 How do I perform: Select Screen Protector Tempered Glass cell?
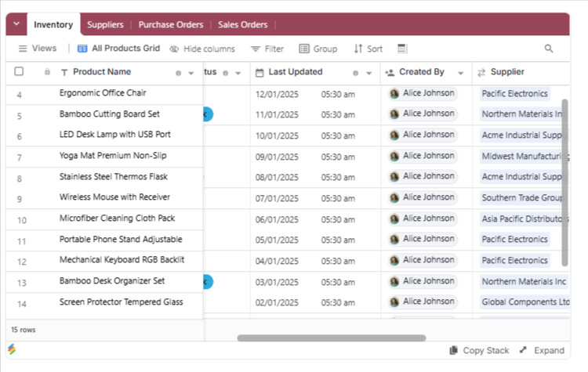(x=121, y=302)
